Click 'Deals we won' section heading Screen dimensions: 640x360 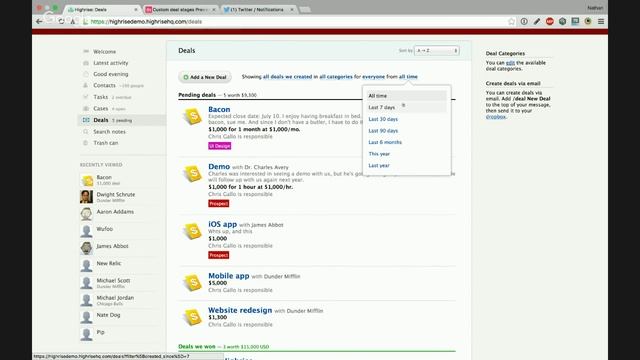pos(197,347)
